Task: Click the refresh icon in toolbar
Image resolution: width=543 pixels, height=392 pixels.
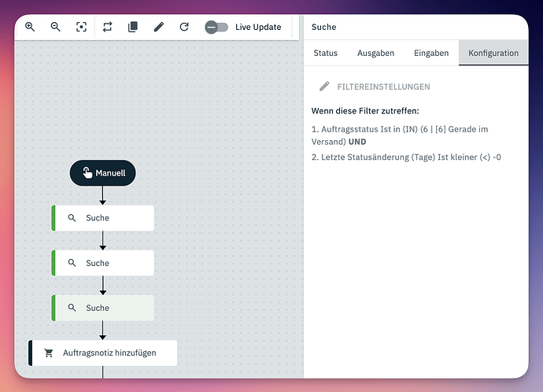Action: (x=184, y=27)
